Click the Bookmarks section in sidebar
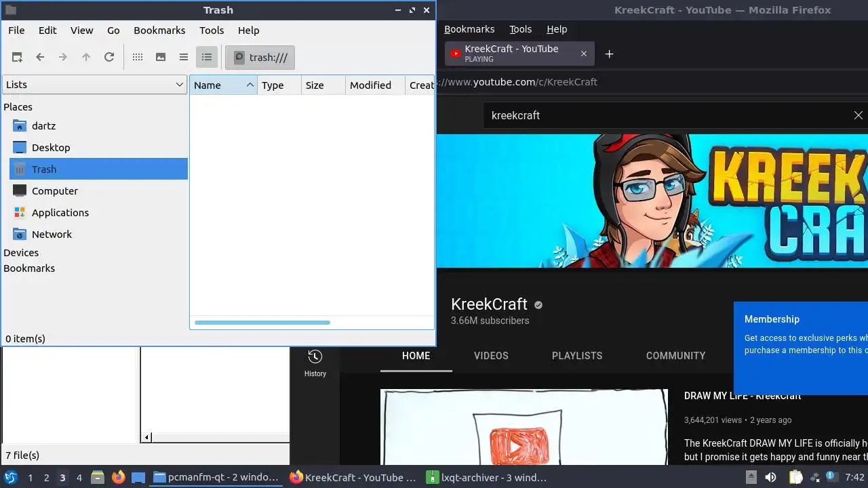The height and width of the screenshot is (488, 868). click(x=29, y=268)
